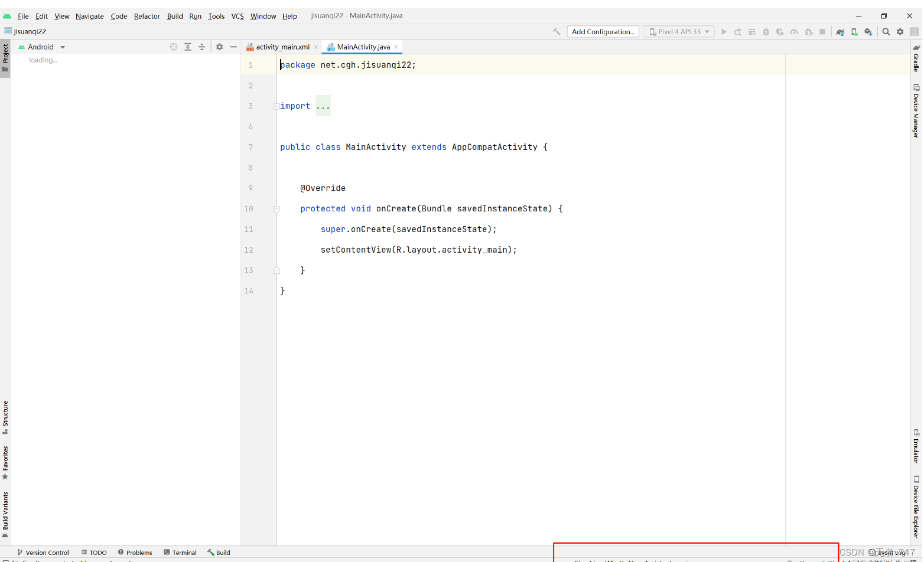
Task: Open the VCS menu
Action: coord(237,16)
